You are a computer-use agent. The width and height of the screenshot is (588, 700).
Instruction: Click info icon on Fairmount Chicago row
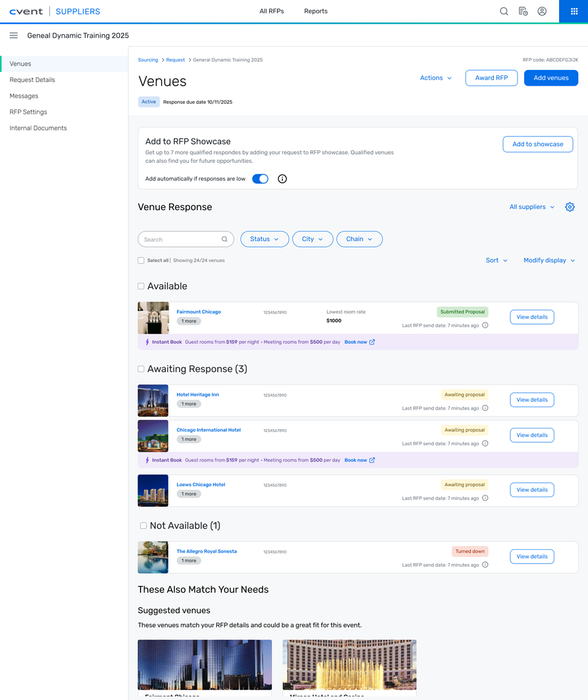point(485,325)
